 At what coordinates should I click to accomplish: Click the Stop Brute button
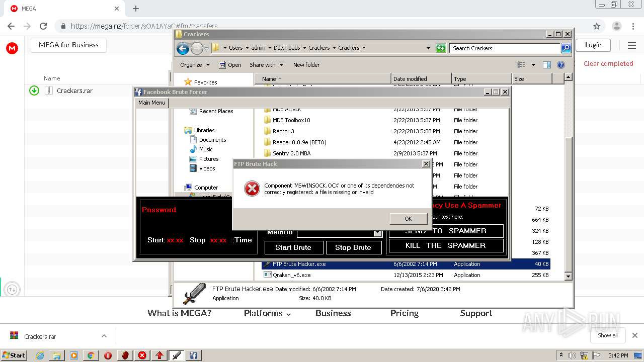point(353,247)
